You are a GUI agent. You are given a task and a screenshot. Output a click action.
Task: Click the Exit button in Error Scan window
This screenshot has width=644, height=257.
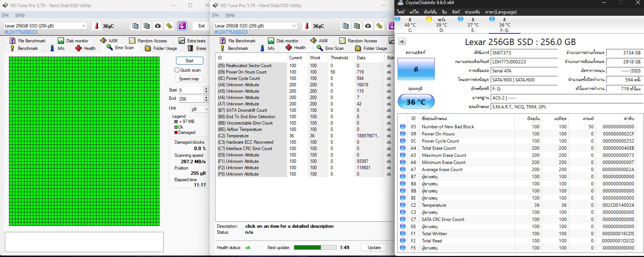(201, 26)
